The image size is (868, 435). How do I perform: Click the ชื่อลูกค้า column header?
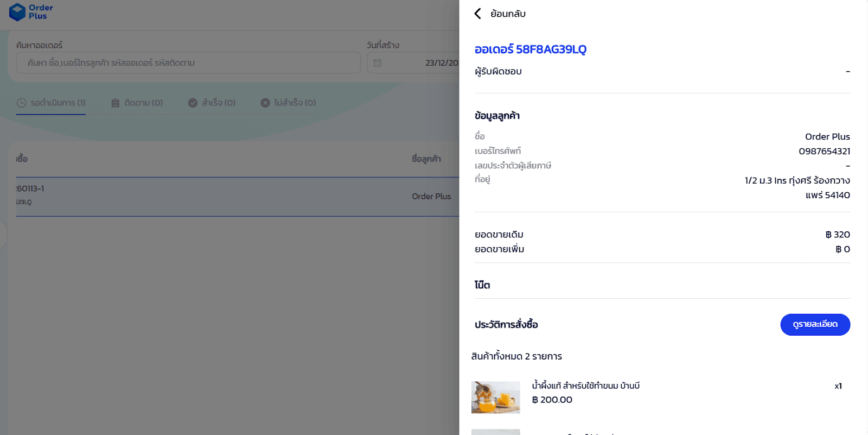(426, 159)
